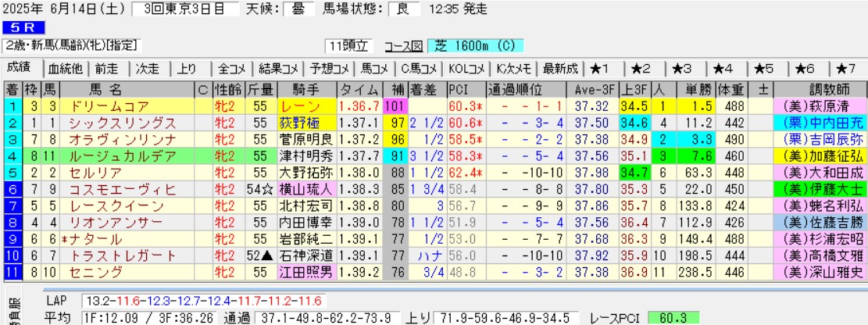Switch to the 前走 tab

tap(109, 68)
